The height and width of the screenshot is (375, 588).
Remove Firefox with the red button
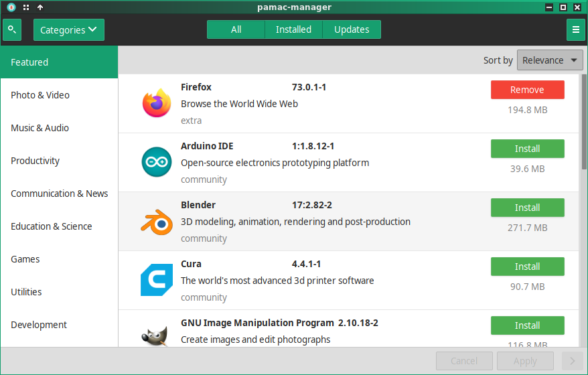527,90
